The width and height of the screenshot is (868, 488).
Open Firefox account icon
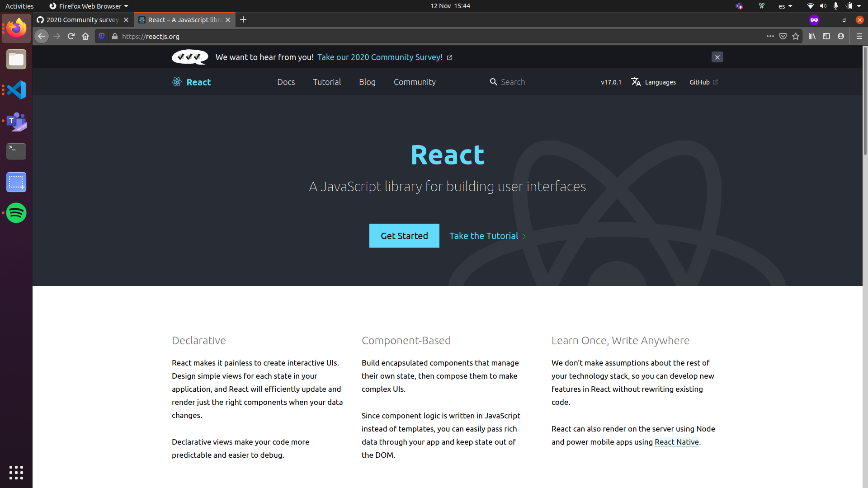click(841, 36)
